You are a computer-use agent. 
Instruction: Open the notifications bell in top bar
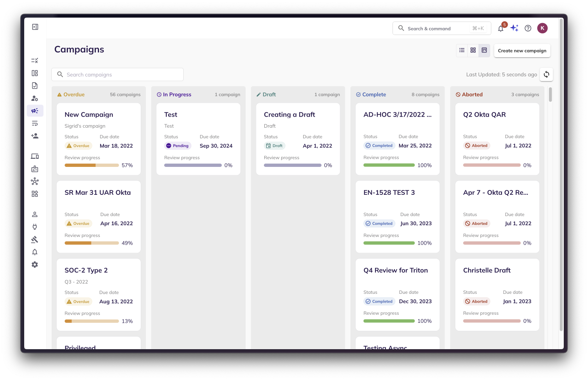coord(501,28)
